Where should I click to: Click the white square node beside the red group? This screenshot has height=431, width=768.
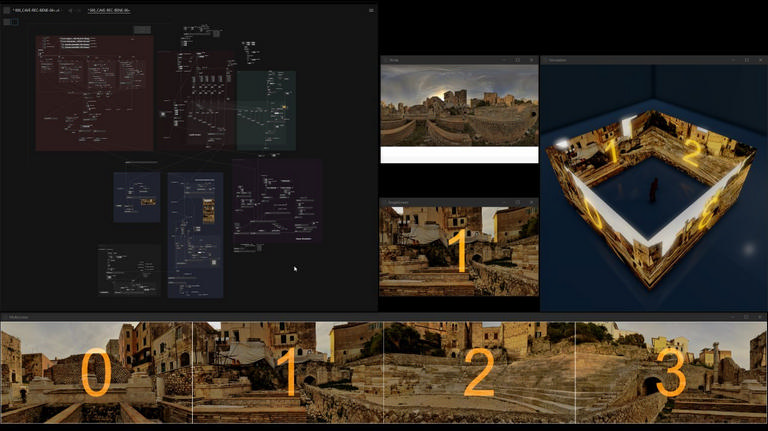click(x=163, y=114)
